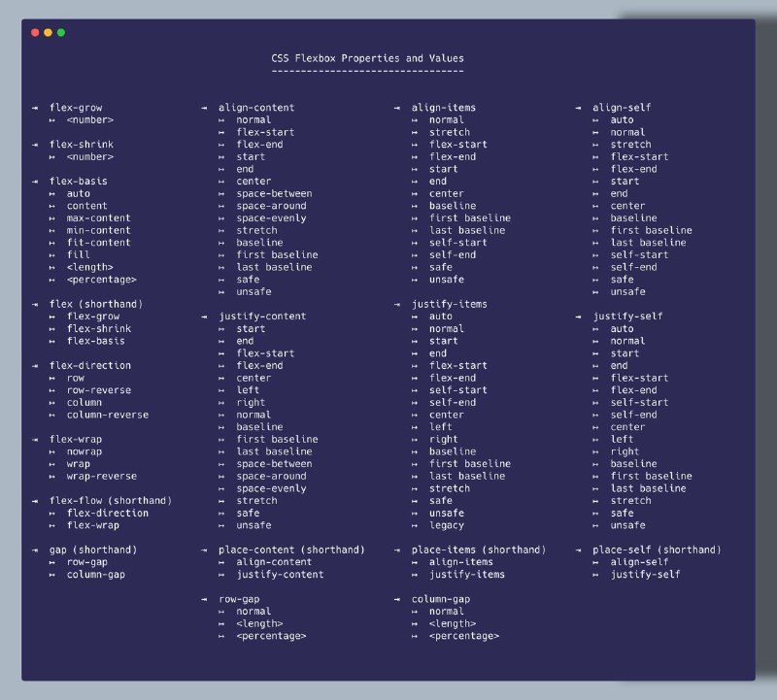
Task: Click 'row-gap' under gap (shorthand)
Action: [x=87, y=562]
